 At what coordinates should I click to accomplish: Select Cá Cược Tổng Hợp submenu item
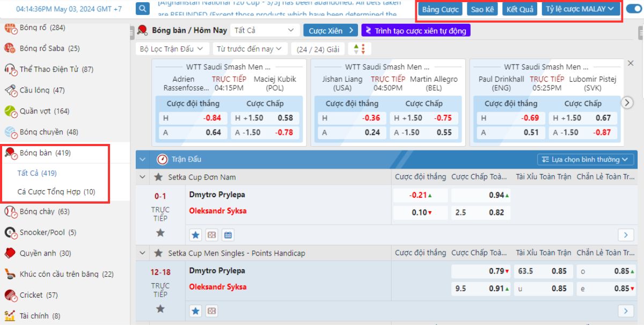point(56,192)
